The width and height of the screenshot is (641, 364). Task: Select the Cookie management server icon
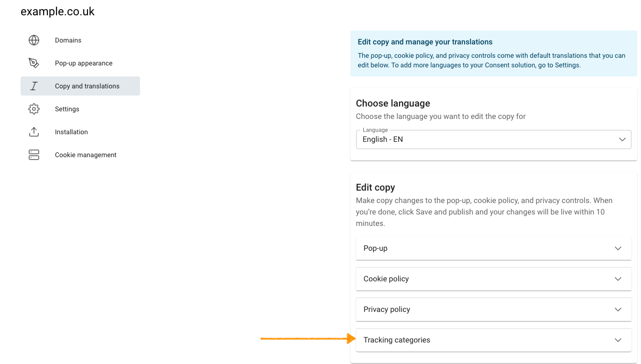33,154
